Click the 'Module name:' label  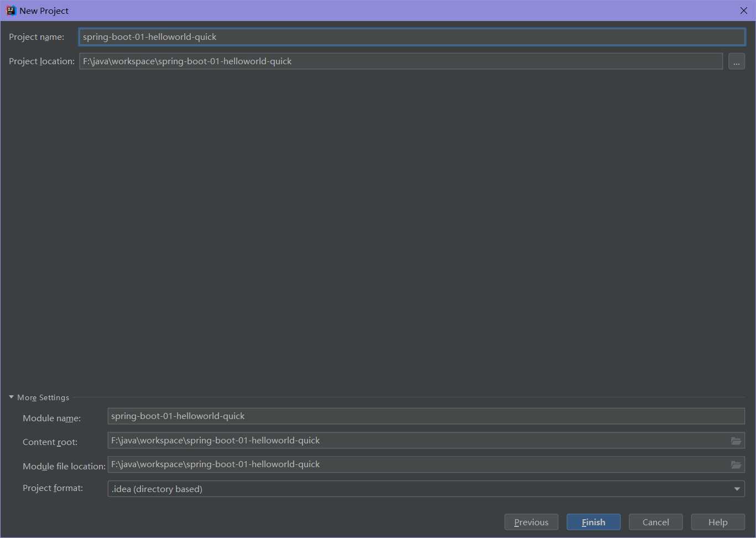point(51,418)
